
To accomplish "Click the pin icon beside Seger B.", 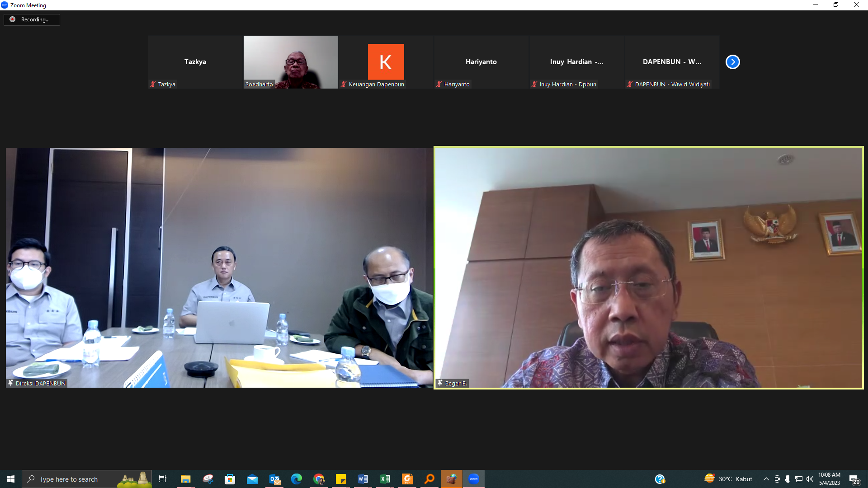I will coord(440,383).
